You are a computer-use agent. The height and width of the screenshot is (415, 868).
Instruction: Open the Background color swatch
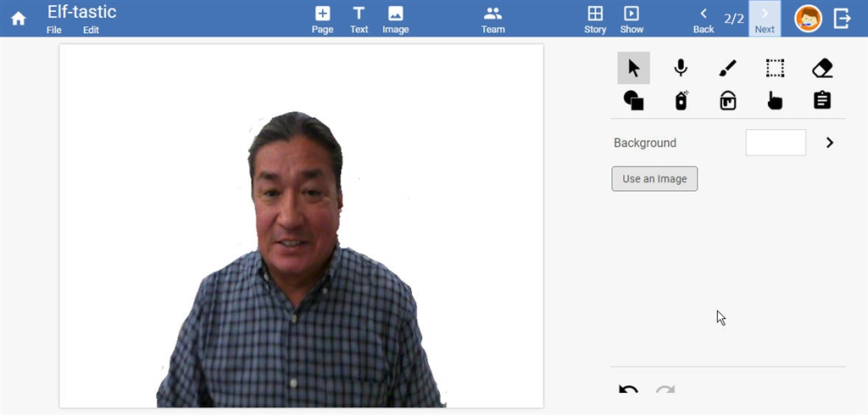pos(776,143)
